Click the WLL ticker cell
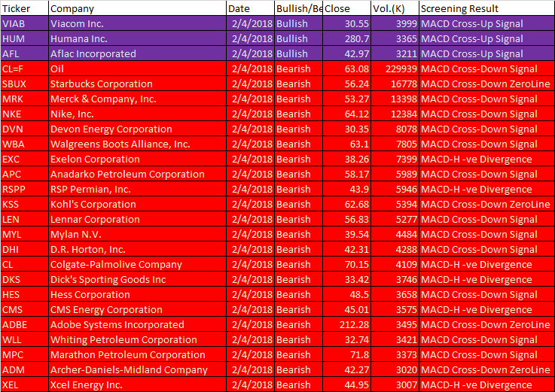 [x=24, y=339]
